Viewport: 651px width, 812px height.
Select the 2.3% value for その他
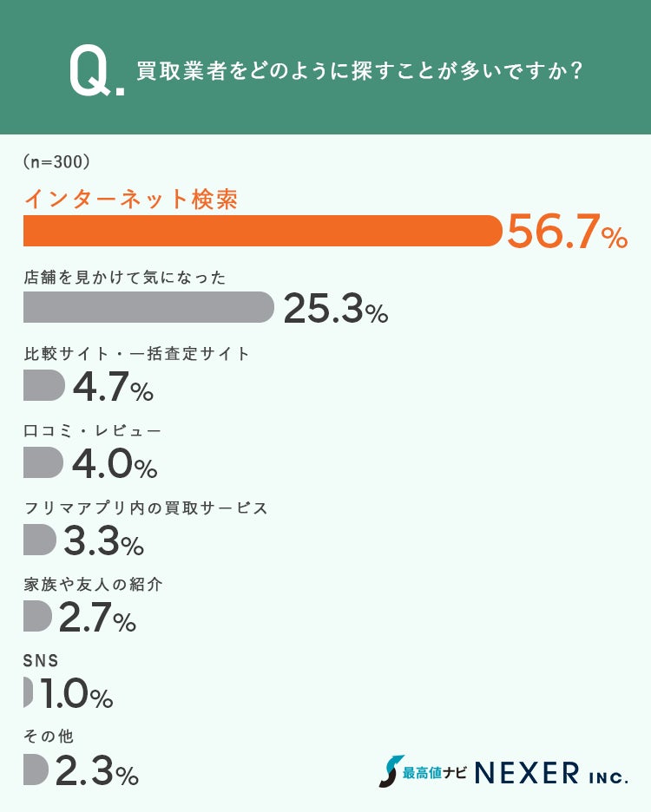96,771
